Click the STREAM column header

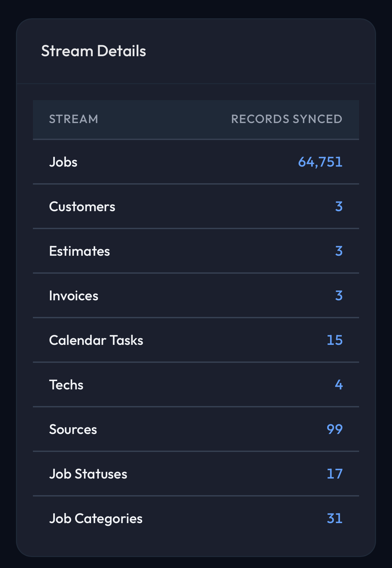coord(74,119)
